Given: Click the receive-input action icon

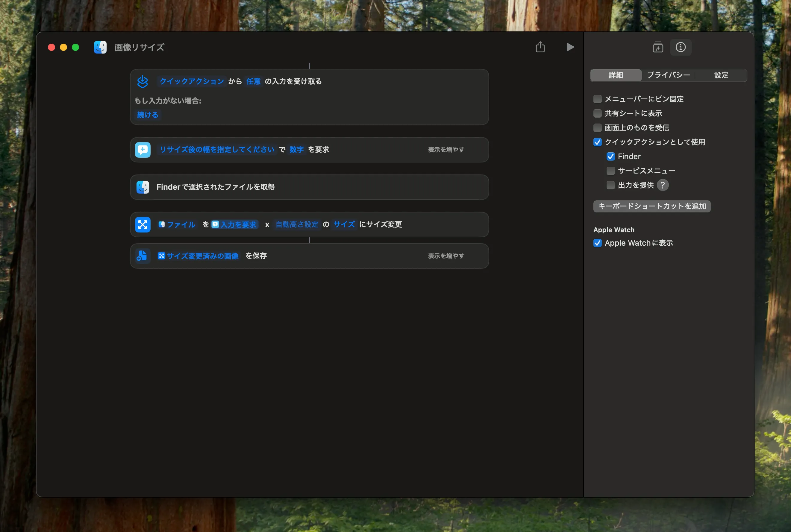Looking at the screenshot, I should point(143,81).
